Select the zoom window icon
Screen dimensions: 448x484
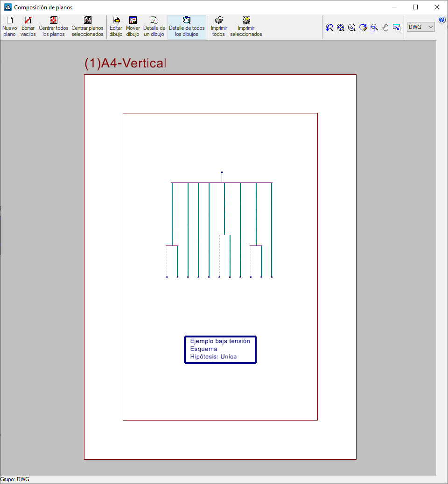tap(374, 28)
